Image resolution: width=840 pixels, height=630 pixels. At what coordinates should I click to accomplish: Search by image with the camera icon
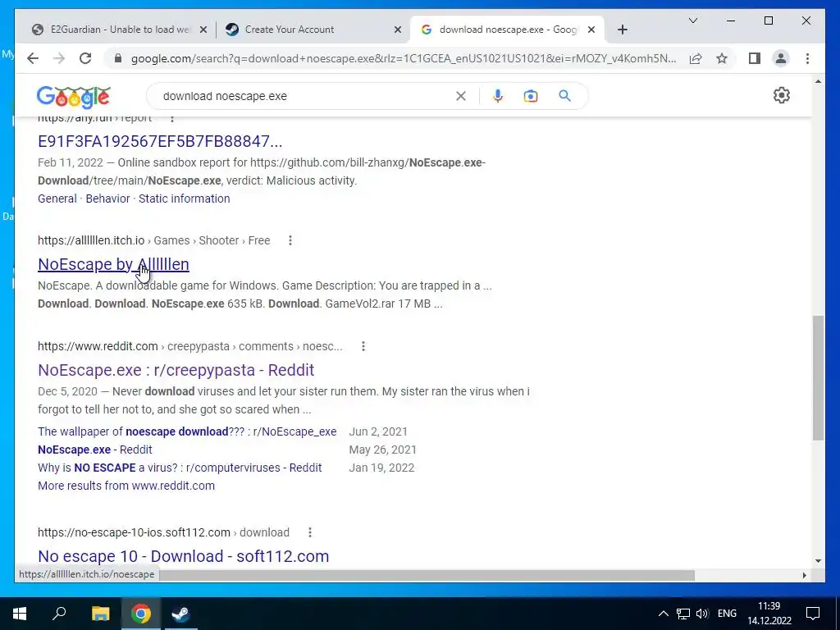point(531,96)
